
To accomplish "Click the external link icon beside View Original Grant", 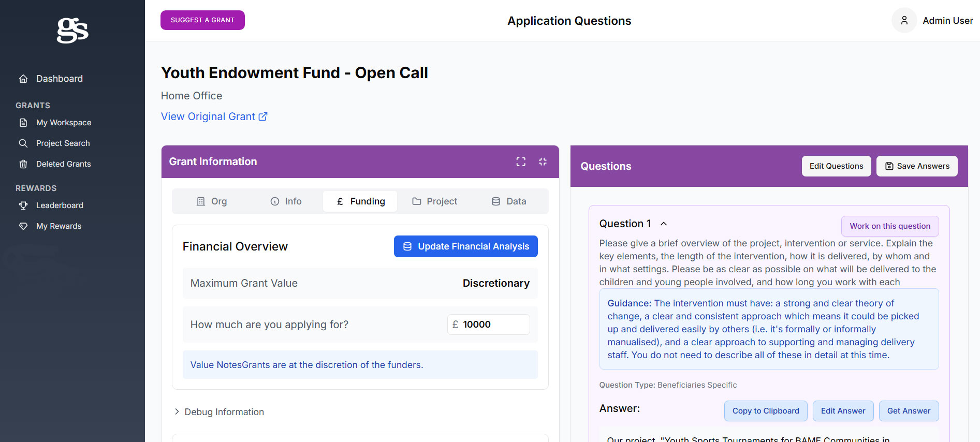I will [263, 116].
